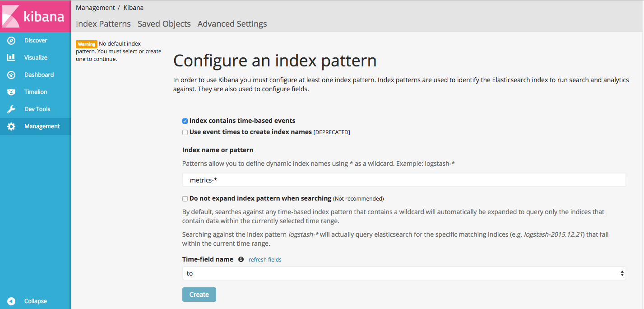Click the Time-field name label
The width and height of the screenshot is (644, 309).
click(208, 259)
